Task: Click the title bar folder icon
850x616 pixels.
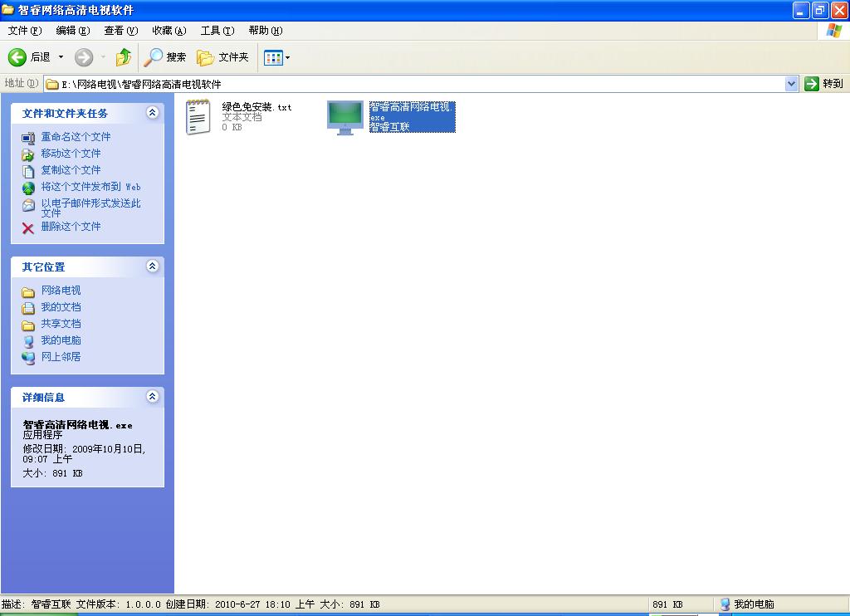Action: (x=8, y=10)
